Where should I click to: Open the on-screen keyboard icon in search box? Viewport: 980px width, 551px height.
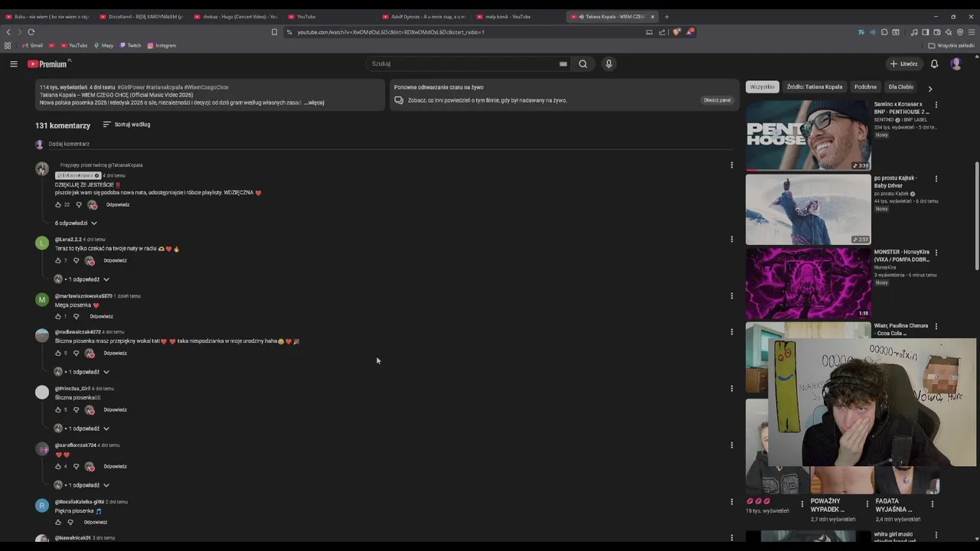click(x=563, y=64)
